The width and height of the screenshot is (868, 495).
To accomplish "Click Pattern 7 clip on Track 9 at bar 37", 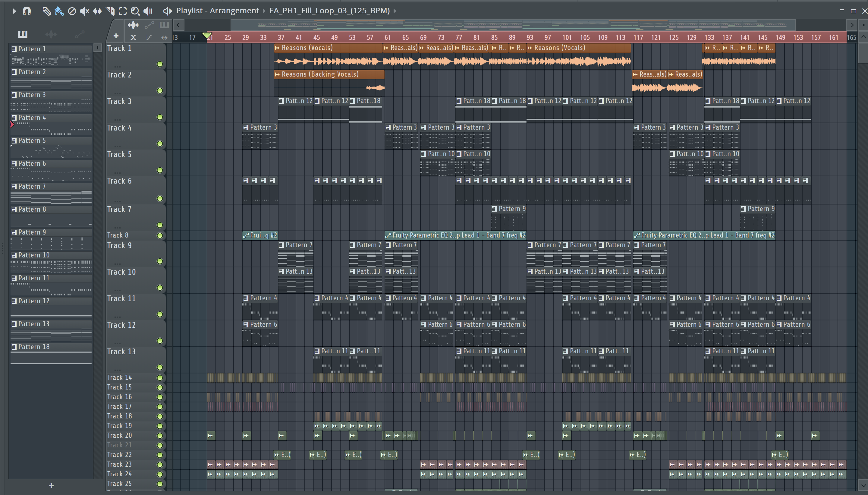I will pos(296,253).
